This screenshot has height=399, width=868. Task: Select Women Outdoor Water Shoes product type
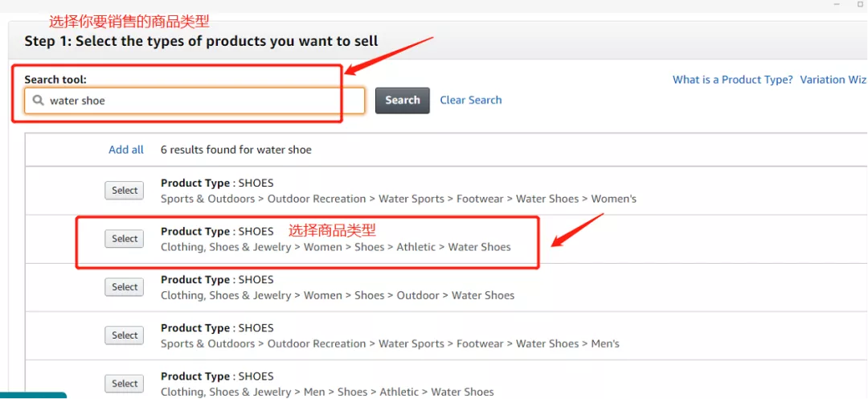tap(125, 287)
